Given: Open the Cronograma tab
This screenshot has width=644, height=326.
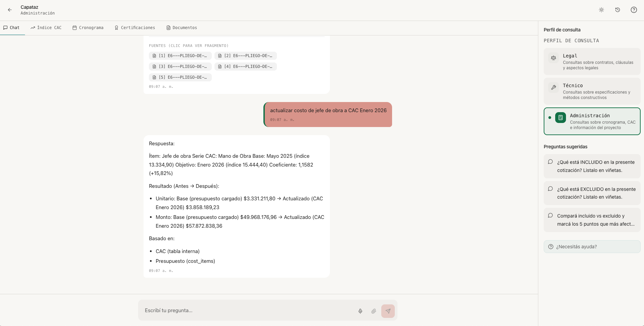Looking at the screenshot, I should (88, 28).
